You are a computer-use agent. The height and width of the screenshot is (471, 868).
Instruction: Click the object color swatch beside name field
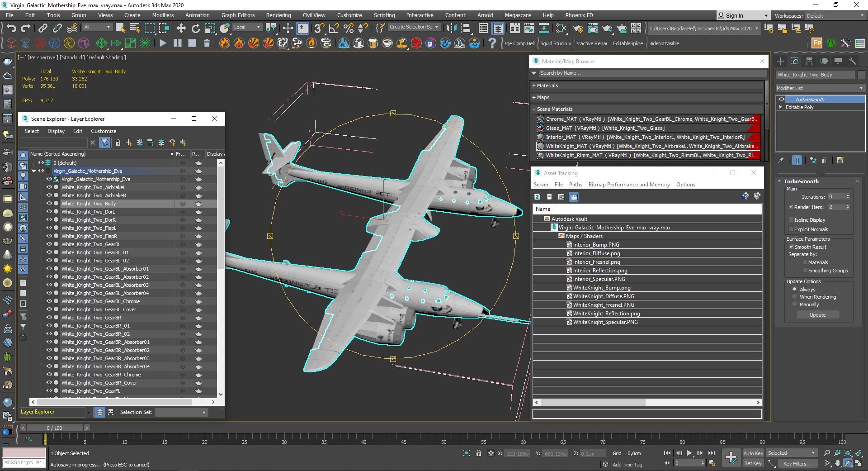click(861, 75)
